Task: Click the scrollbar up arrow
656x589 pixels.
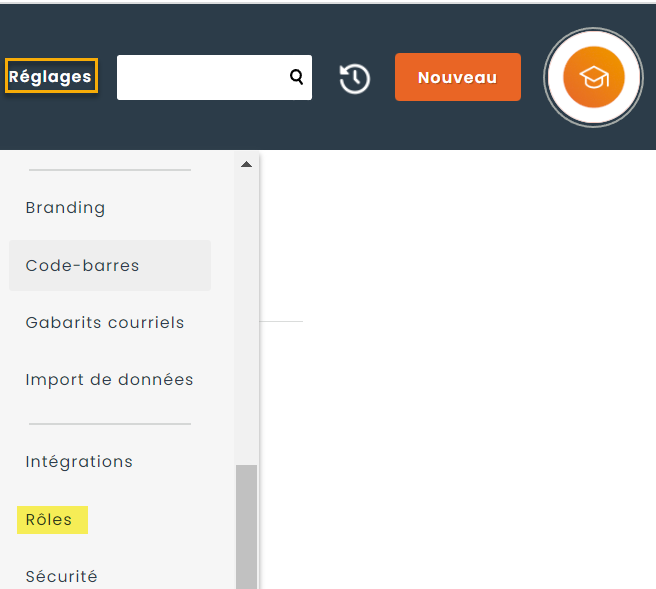Action: 246,165
